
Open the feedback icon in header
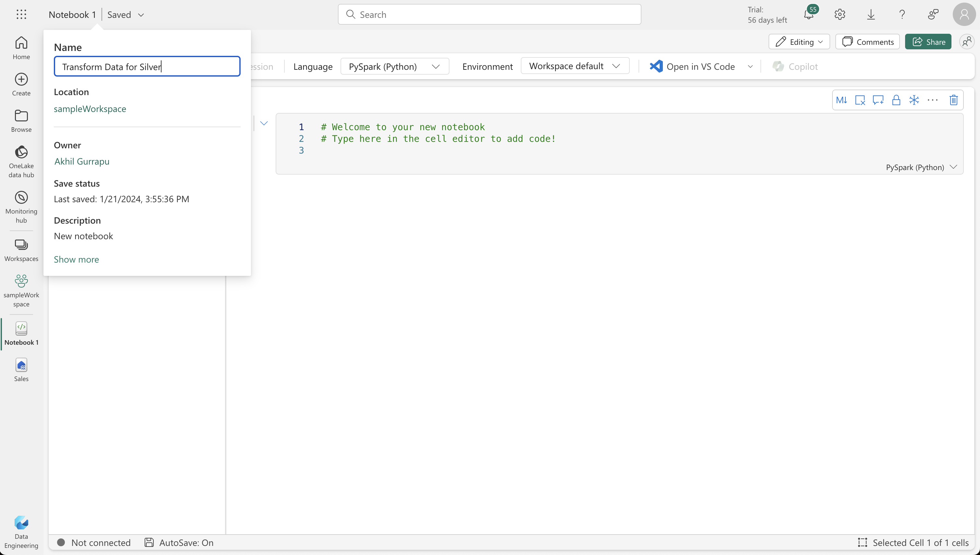(x=933, y=15)
